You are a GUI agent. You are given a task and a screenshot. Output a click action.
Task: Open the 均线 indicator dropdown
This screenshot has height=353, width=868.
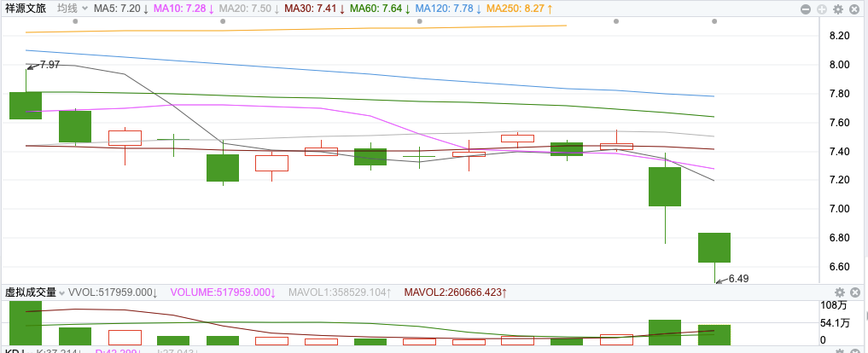point(73,9)
